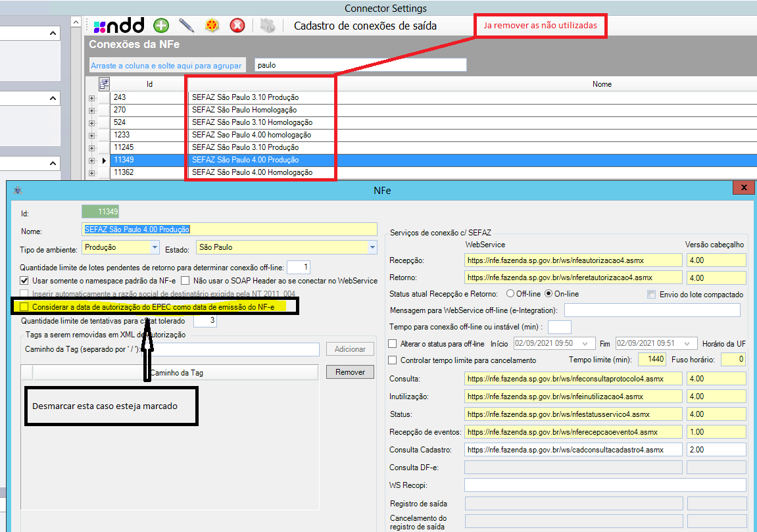
Task: Expand the row with Id 11362
Action: pyautogui.click(x=91, y=172)
